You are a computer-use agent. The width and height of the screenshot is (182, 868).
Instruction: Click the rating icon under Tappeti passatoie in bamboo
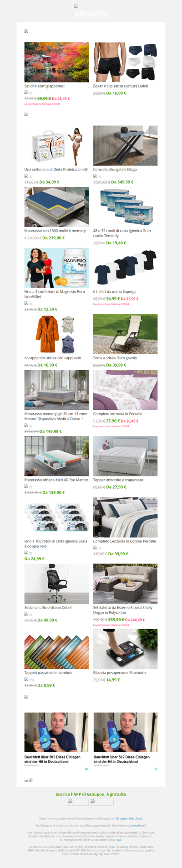click(x=26, y=679)
